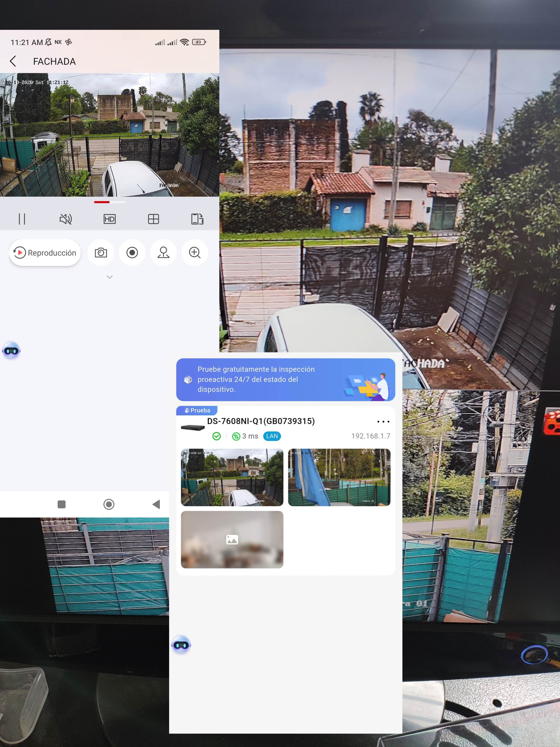The width and height of the screenshot is (560, 747).
Task: Tap the Android back triangle button
Action: [x=156, y=504]
